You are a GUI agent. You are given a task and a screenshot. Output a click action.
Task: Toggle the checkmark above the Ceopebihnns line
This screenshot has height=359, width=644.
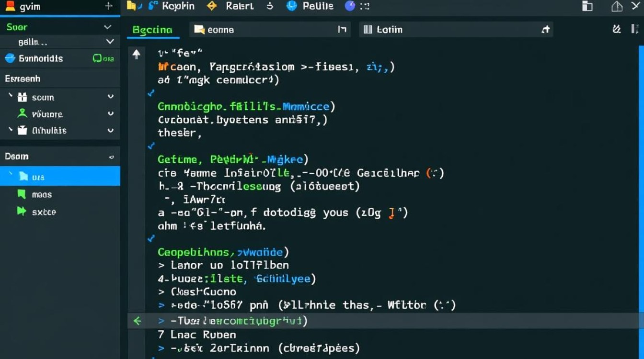click(151, 238)
